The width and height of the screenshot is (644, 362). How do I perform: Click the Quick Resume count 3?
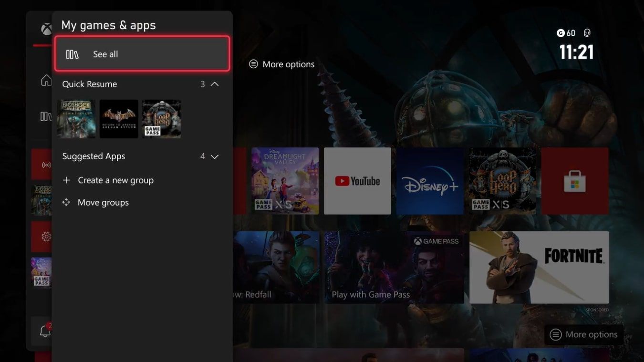[203, 84]
